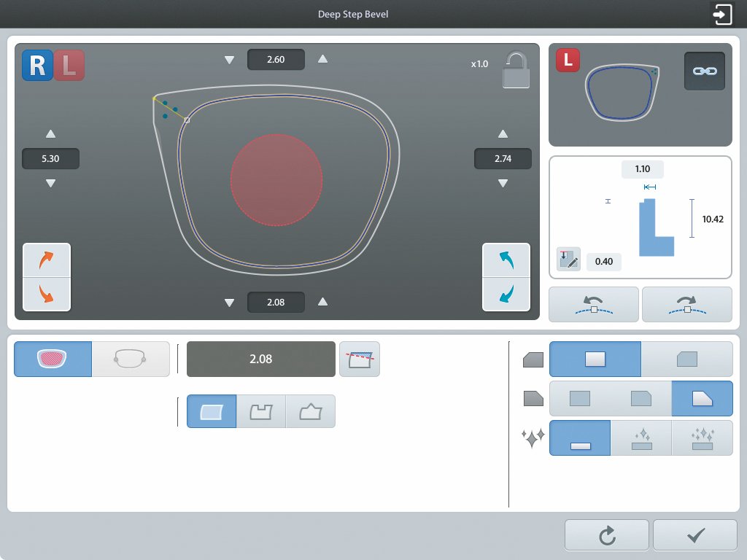747x560 pixels.
Task: Increase the left 5.30 value
Action: tap(50, 134)
